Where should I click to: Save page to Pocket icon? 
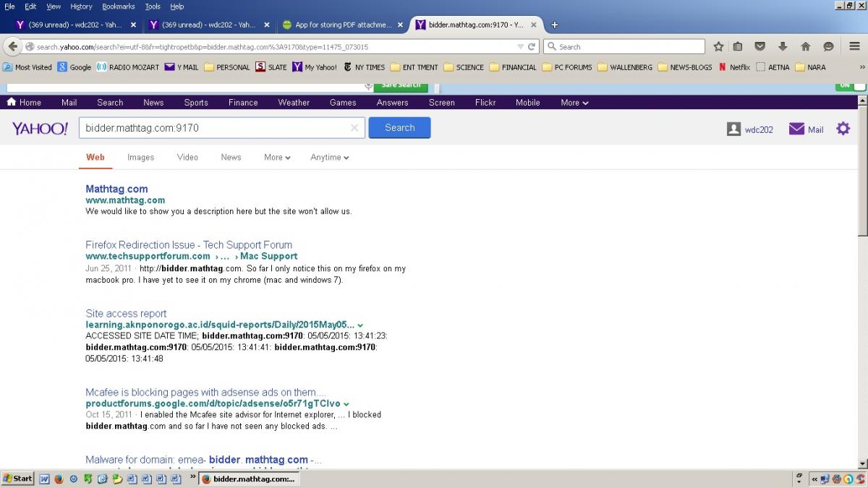point(760,46)
